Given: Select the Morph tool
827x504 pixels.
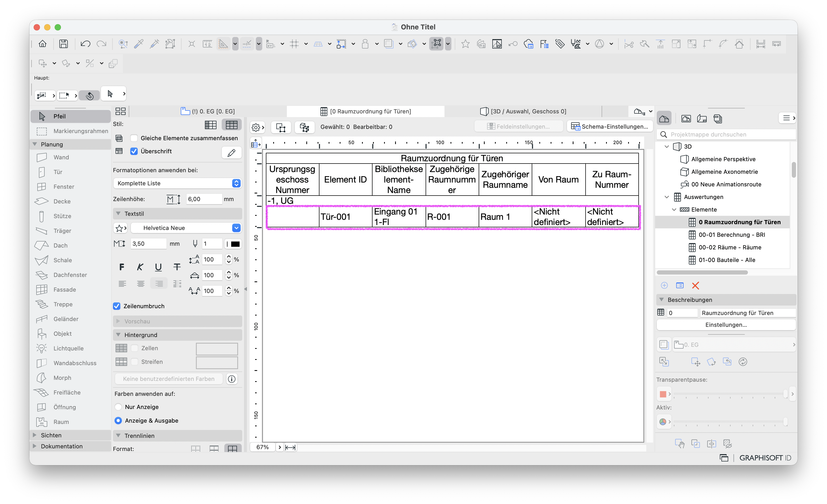Looking at the screenshot, I should click(x=62, y=378).
